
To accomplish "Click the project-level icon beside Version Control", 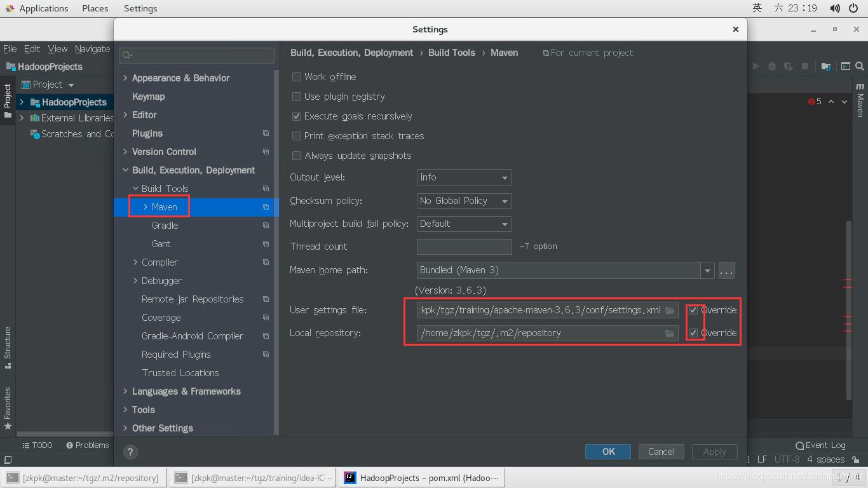I will point(266,152).
